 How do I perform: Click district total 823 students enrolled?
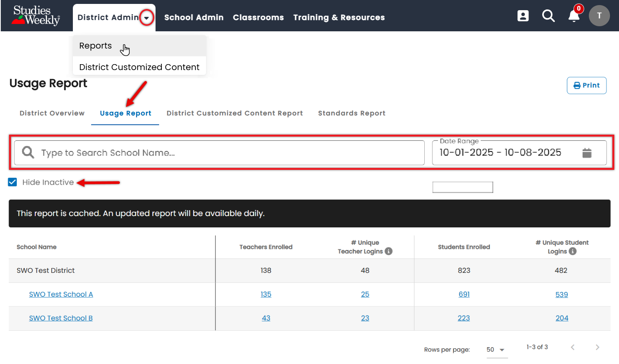[x=464, y=270]
